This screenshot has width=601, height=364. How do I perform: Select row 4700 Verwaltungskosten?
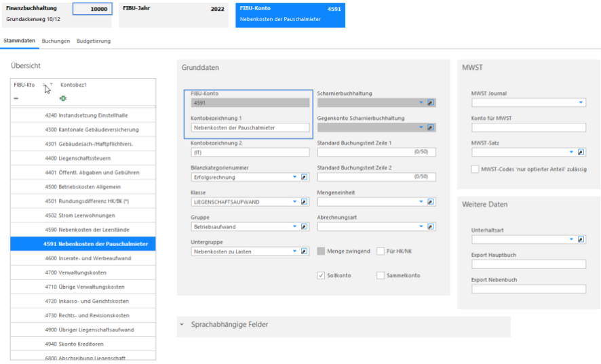tap(83, 272)
